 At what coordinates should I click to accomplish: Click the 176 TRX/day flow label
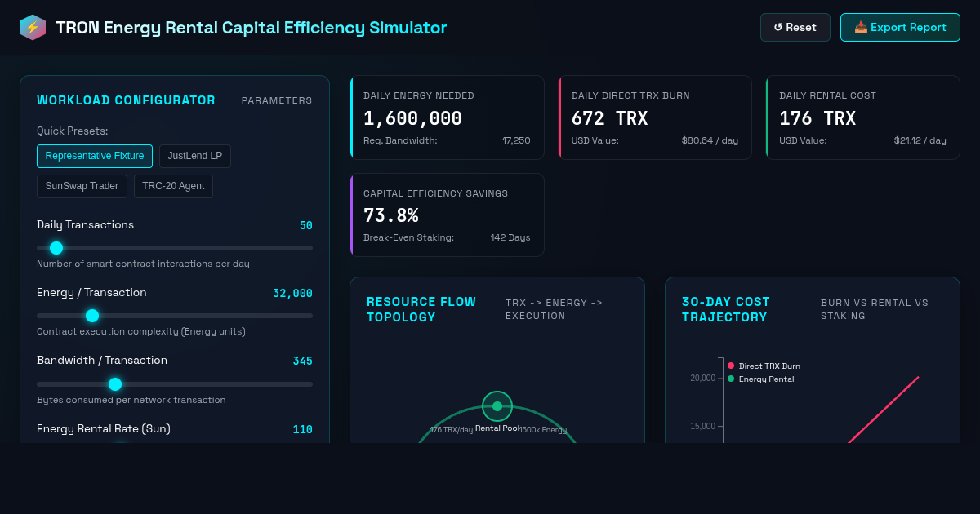[452, 430]
